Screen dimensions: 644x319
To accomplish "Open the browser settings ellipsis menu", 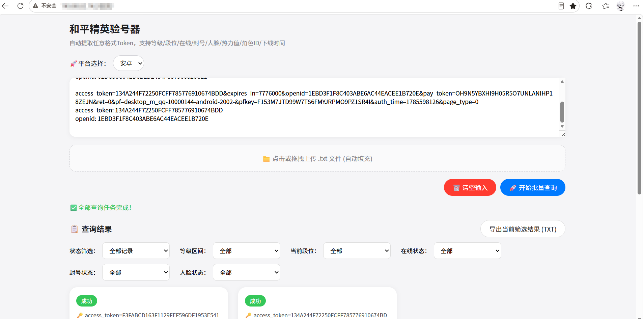I will 636,6.
